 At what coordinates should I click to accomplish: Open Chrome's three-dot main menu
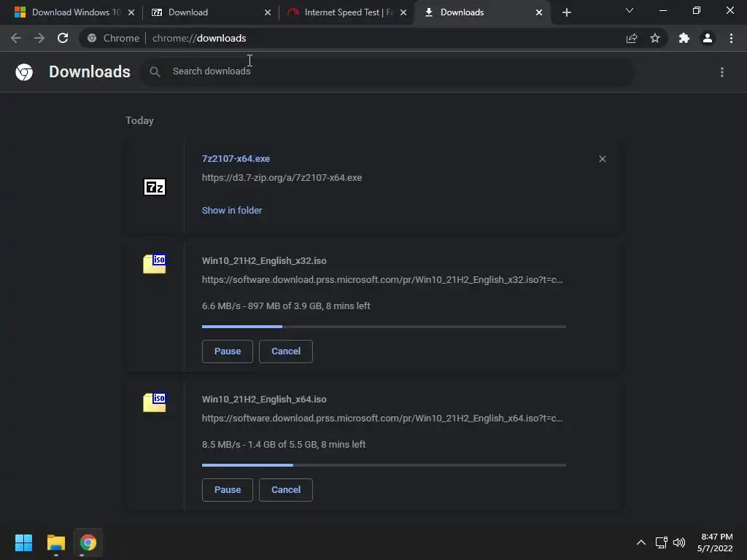731,38
